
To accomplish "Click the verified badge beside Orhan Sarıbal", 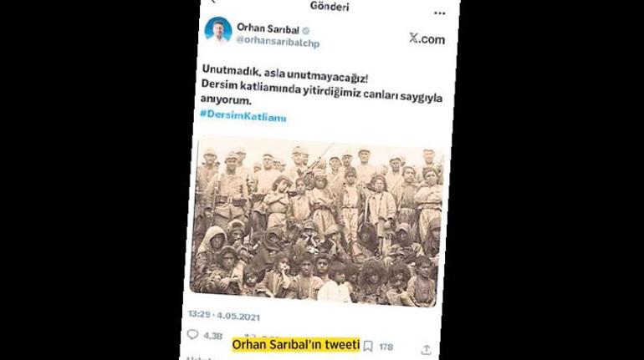I will coord(305,30).
